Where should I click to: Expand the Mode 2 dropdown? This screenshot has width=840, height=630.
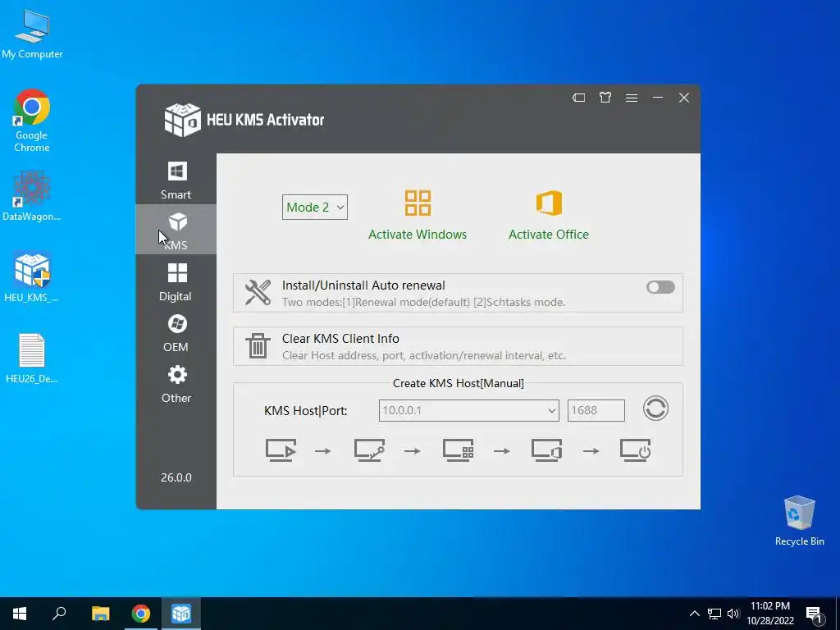coord(315,208)
